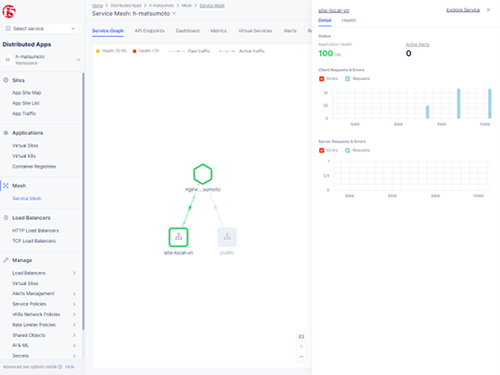Open the Explore Service link

(463, 10)
